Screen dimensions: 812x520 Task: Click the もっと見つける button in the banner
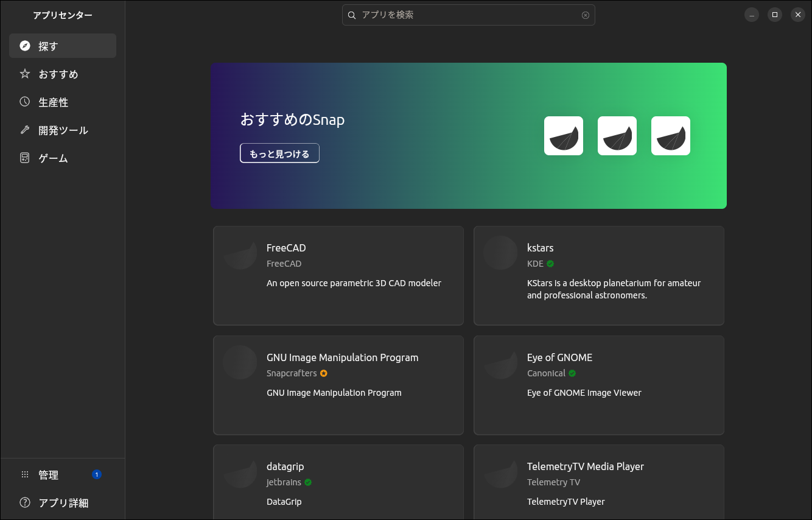pyautogui.click(x=279, y=153)
